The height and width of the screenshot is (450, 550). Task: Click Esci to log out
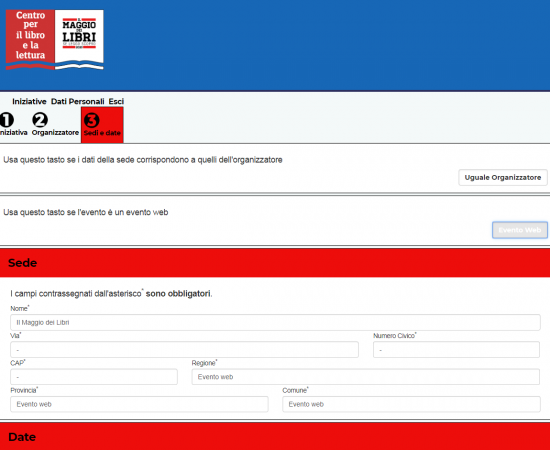click(x=116, y=102)
